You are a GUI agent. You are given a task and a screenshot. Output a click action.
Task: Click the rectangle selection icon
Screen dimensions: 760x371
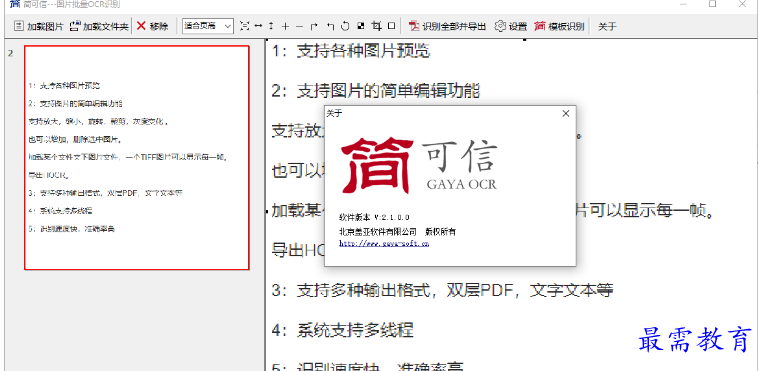click(x=392, y=26)
